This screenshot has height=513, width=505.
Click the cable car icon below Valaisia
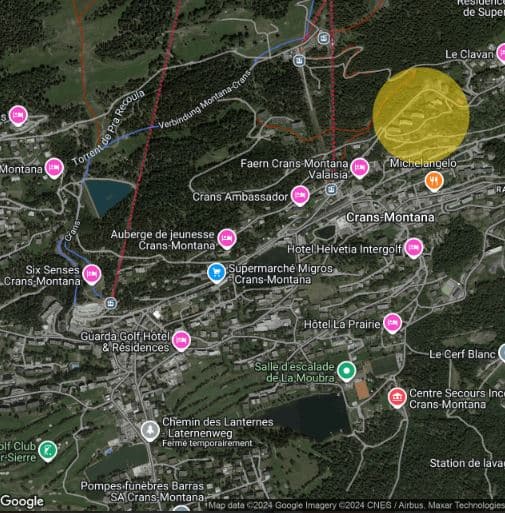[331, 190]
